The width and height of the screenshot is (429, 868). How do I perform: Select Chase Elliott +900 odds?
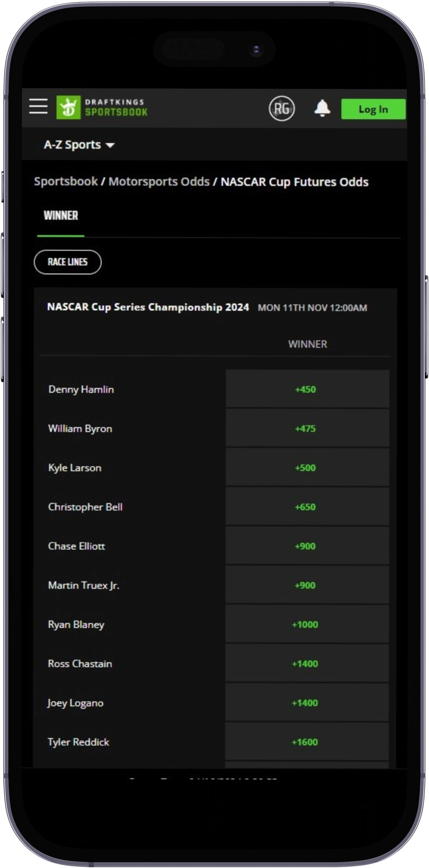(307, 546)
